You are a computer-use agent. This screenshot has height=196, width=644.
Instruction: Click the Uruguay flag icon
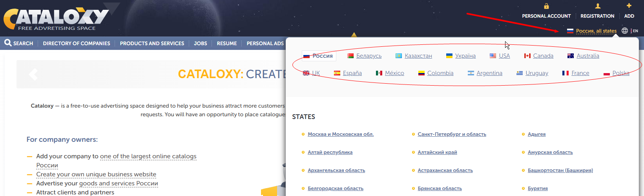(520, 73)
